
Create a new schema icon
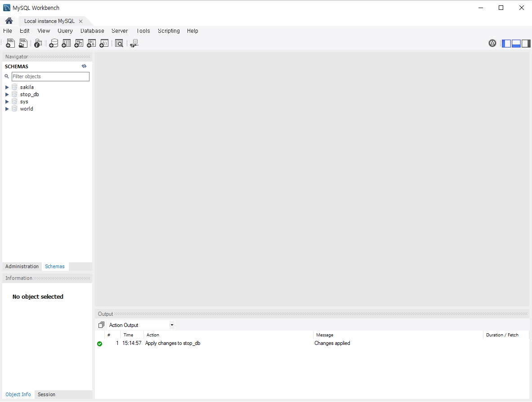point(54,43)
